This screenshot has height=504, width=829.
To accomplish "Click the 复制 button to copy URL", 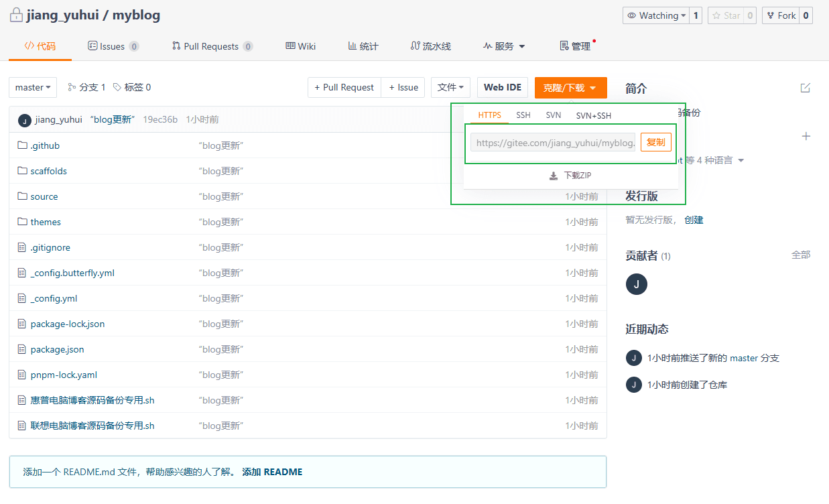I will (x=655, y=142).
